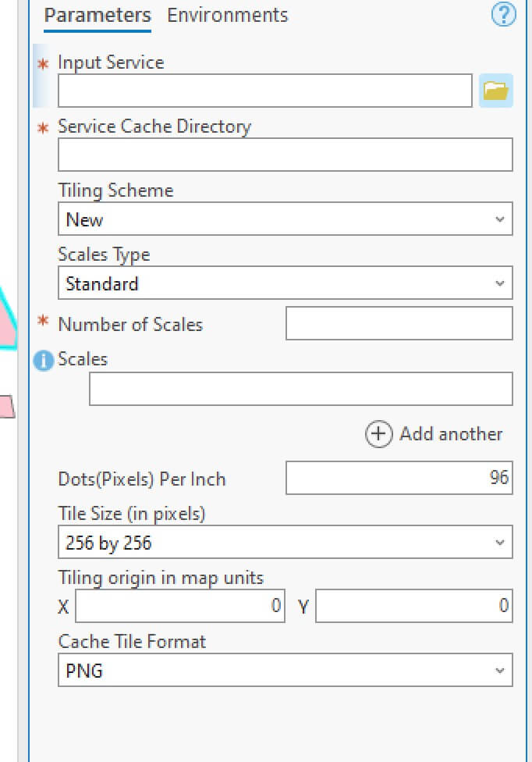Image resolution: width=532 pixels, height=762 pixels.
Task: Open the Tile Size (in pixels) dropdown
Action: pos(285,543)
